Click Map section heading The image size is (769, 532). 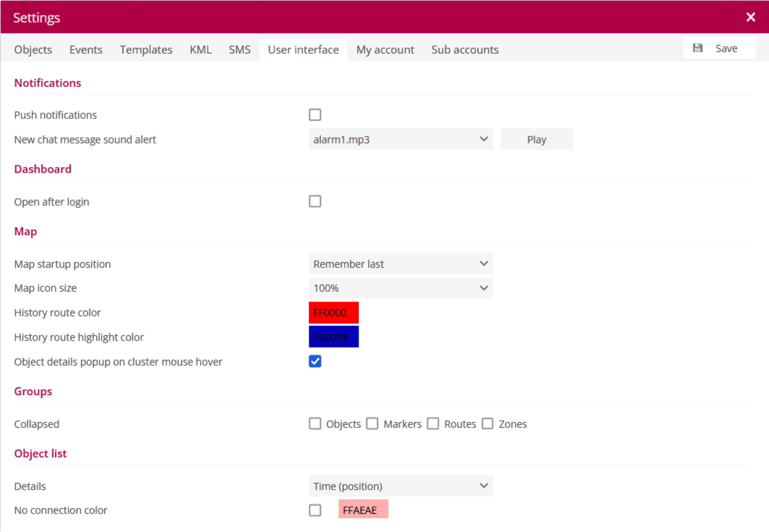tap(25, 232)
